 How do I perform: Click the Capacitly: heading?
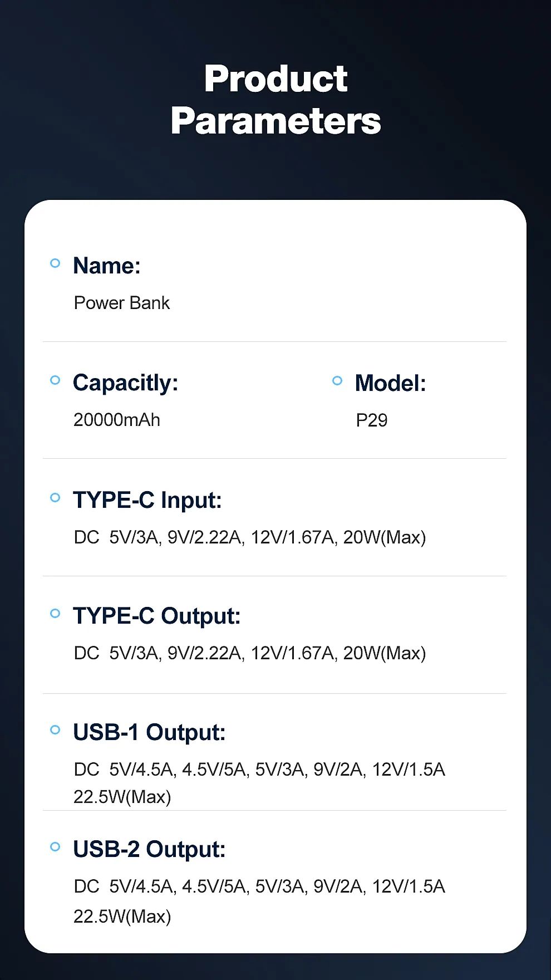[125, 383]
